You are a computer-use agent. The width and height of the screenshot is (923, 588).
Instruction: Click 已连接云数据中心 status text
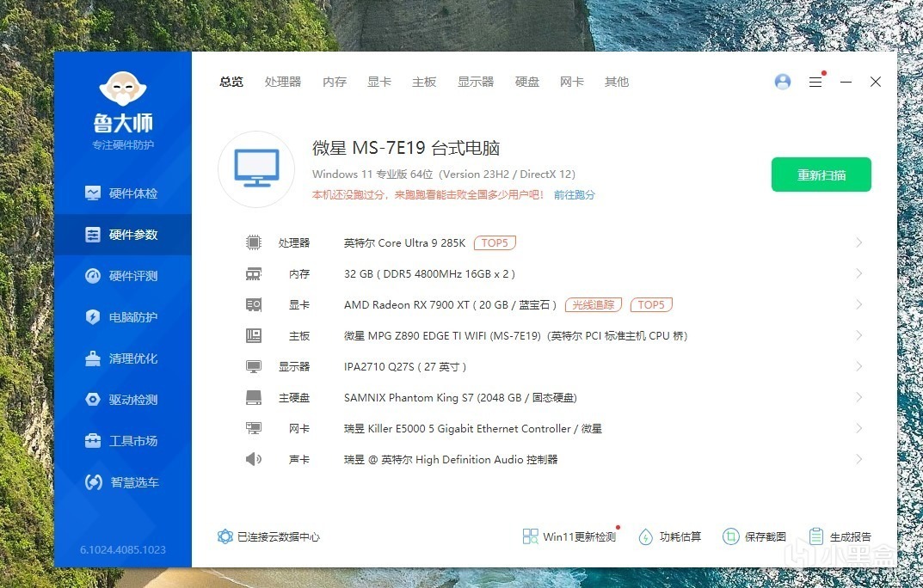click(x=279, y=536)
